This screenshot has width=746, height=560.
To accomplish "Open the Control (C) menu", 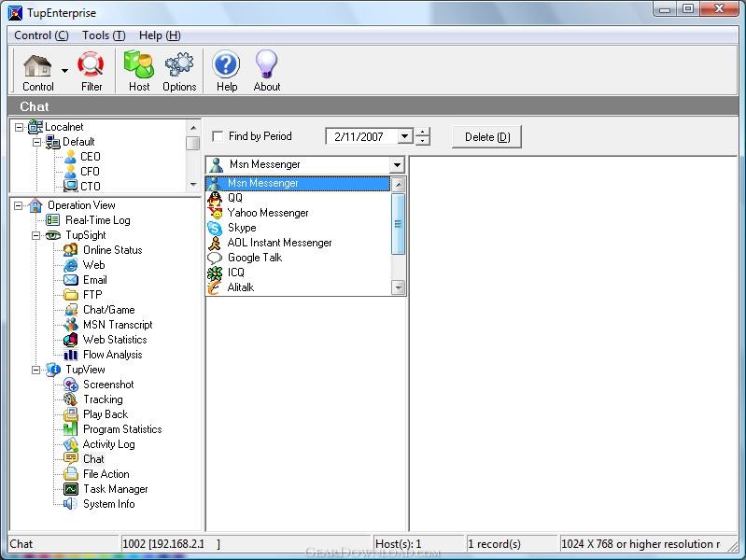I will (x=41, y=35).
